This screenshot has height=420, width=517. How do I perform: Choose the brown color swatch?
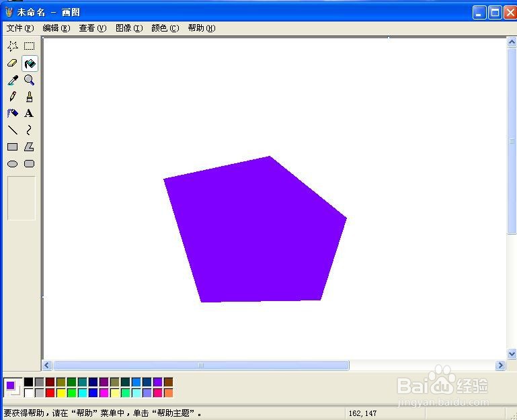click(169, 382)
